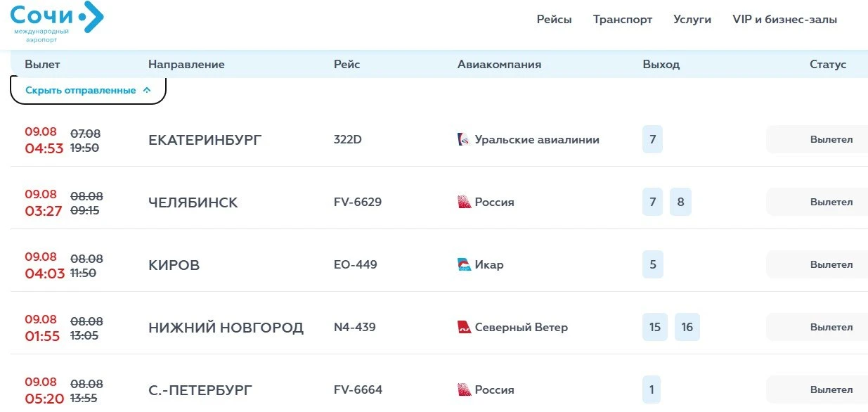Click the Вылет column header
The width and height of the screenshot is (868, 412).
[42, 64]
